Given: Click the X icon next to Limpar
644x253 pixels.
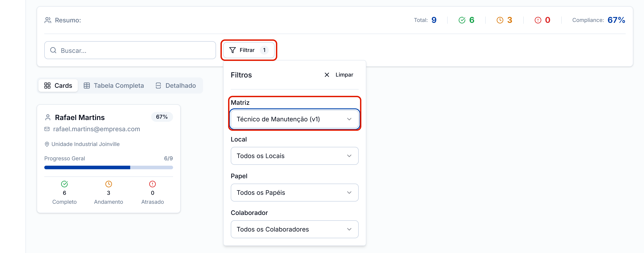Looking at the screenshot, I should pyautogui.click(x=327, y=75).
